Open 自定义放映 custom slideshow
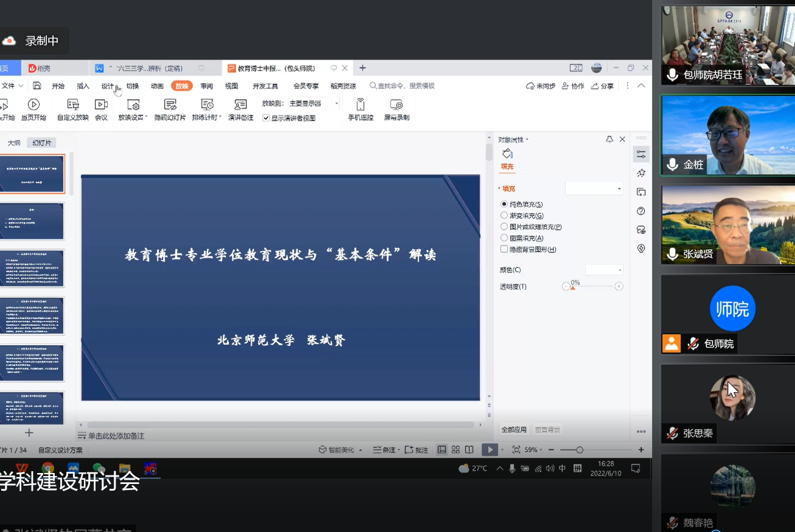Screen dimensions: 795x532 [x=73, y=105]
